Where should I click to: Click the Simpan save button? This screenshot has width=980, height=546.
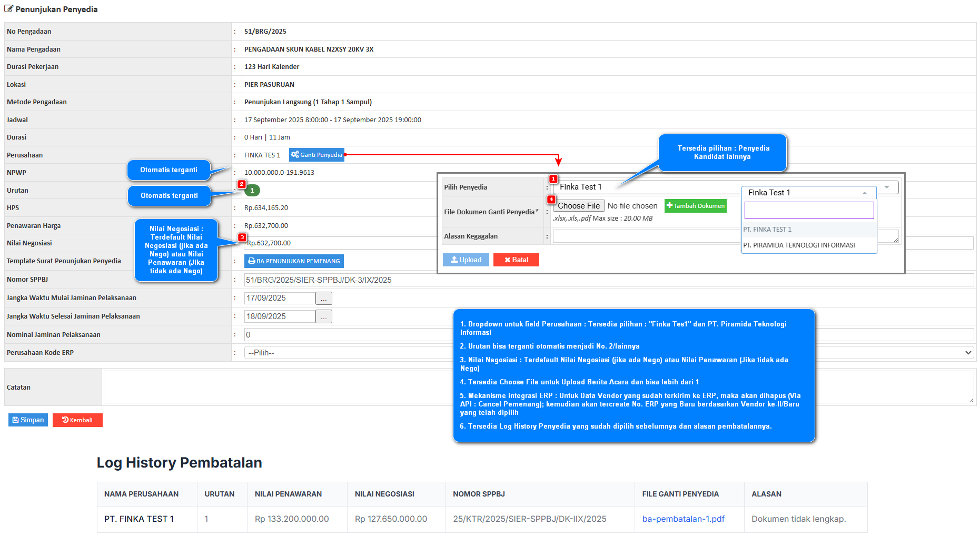[x=28, y=420]
